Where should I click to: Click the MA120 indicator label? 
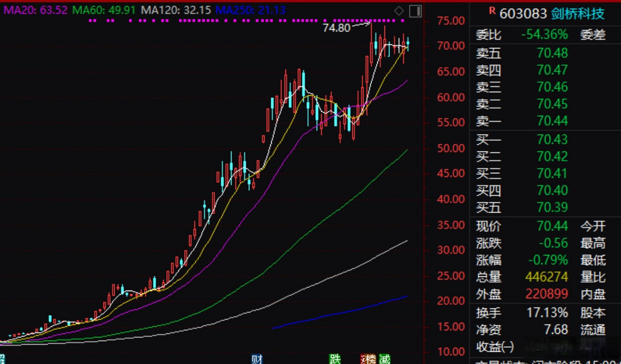tap(176, 10)
